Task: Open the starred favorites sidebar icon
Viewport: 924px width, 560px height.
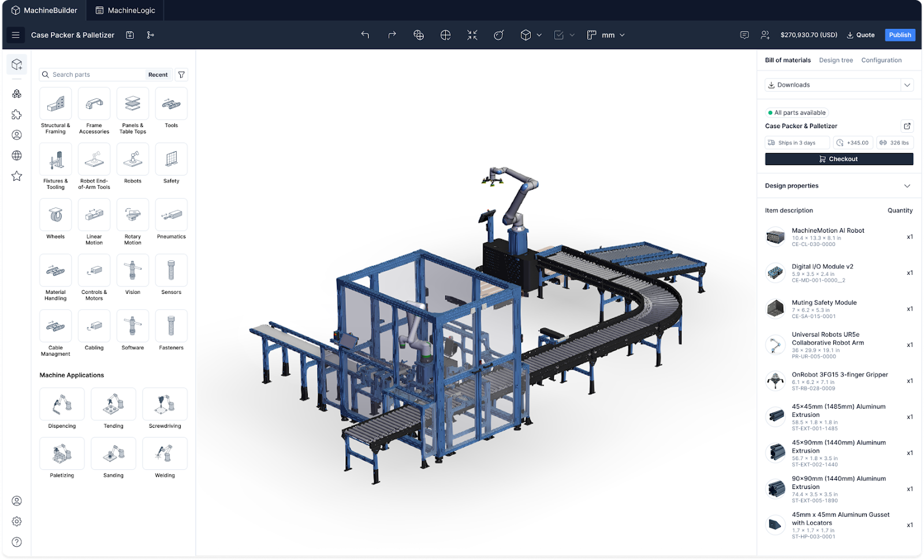Action: click(17, 176)
